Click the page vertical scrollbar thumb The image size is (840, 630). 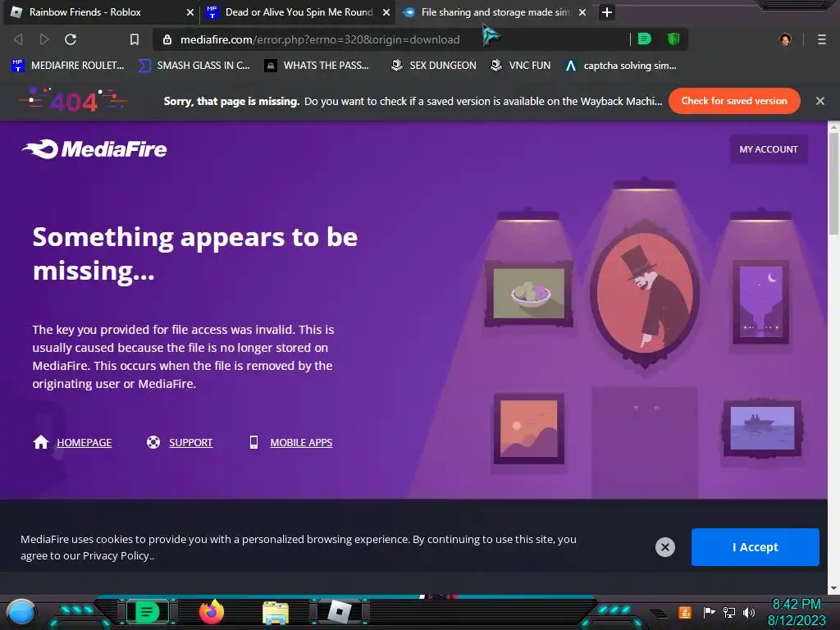pos(833,184)
